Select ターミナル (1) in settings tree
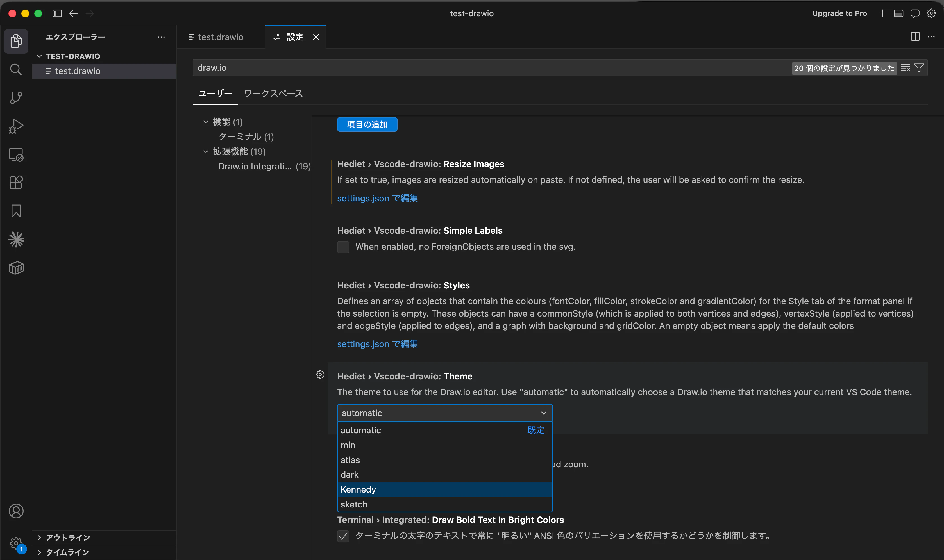The width and height of the screenshot is (944, 560). coord(246,136)
